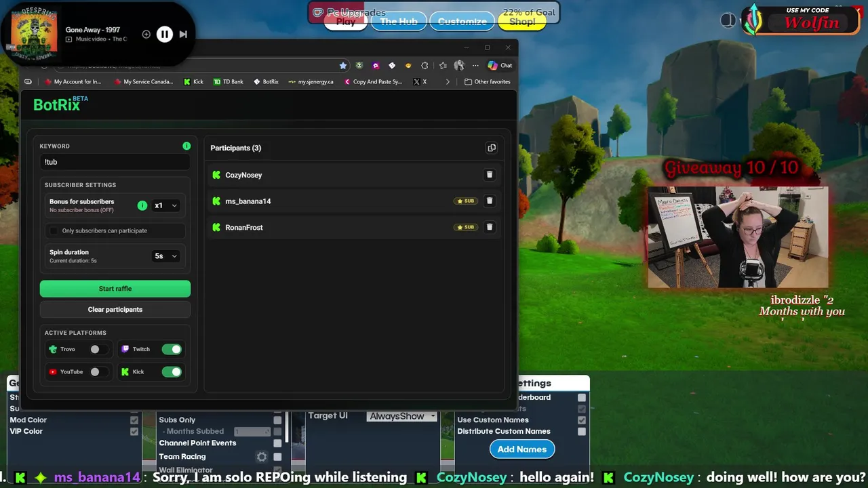Screen dimensions: 868x488
Task: Open My Account for In... bookmark
Action: click(73, 81)
